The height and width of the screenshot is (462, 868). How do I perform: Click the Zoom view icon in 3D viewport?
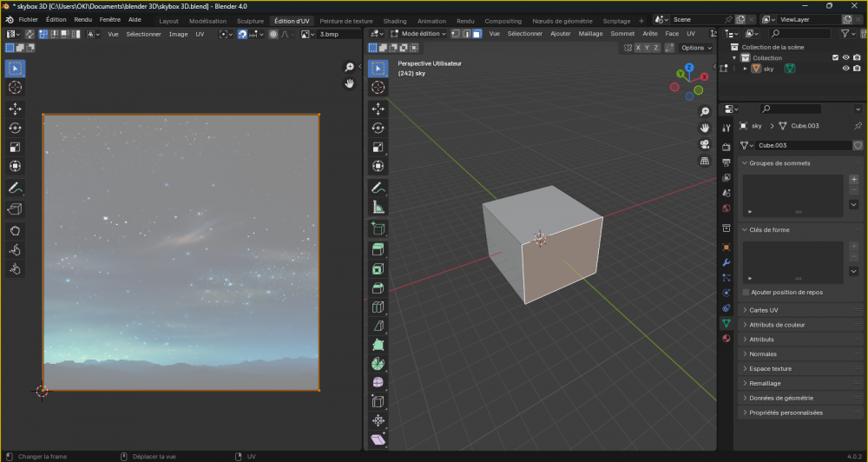[705, 112]
